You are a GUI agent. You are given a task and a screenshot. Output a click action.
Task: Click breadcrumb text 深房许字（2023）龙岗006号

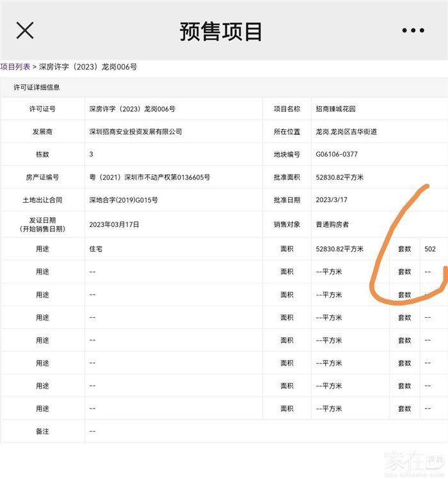pos(88,67)
